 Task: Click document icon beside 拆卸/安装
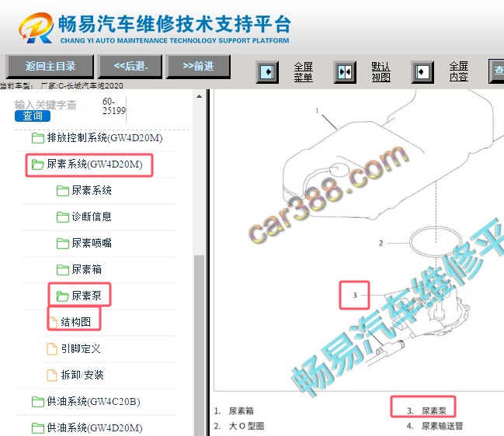52,375
